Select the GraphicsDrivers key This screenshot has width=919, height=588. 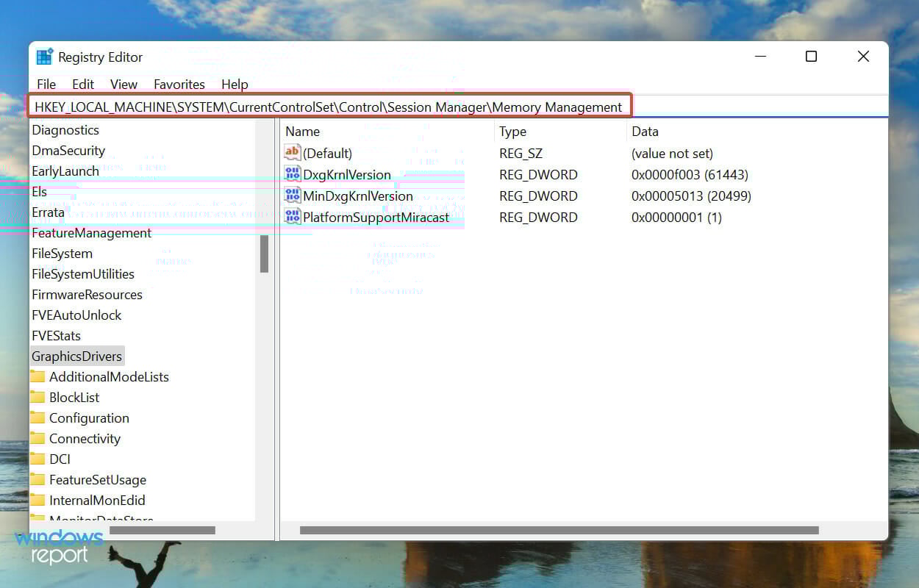[x=76, y=356]
